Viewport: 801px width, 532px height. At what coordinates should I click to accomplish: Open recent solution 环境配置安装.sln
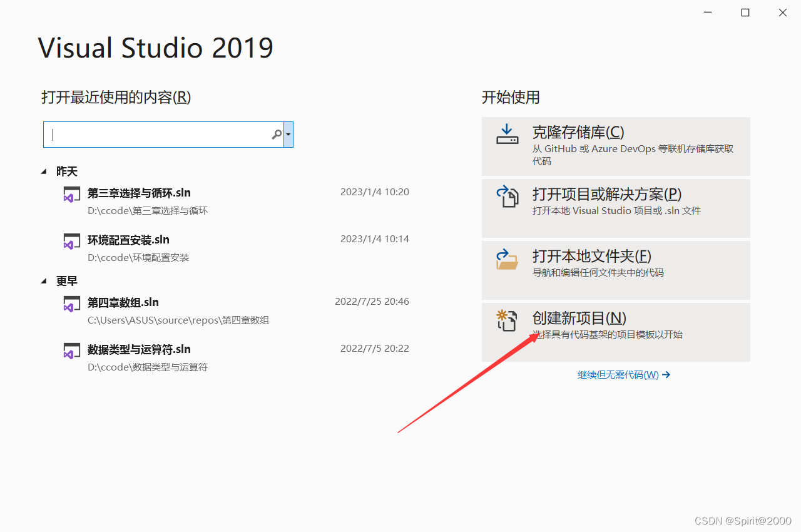coord(128,240)
